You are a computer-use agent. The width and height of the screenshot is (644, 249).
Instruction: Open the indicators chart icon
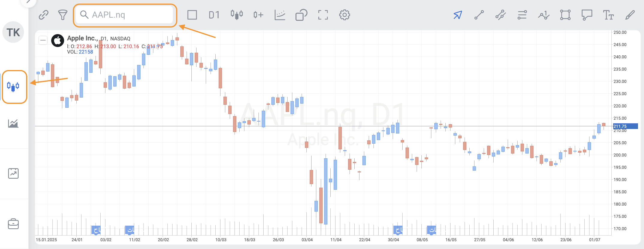(x=280, y=15)
